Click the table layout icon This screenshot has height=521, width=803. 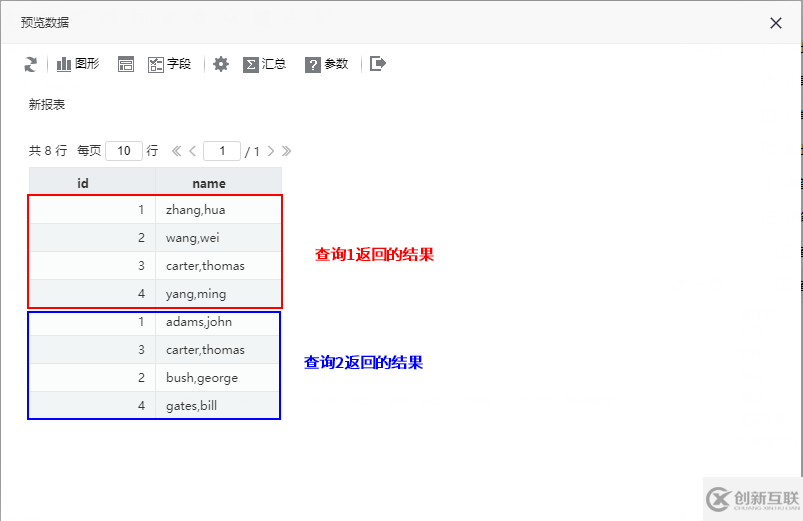pos(125,64)
